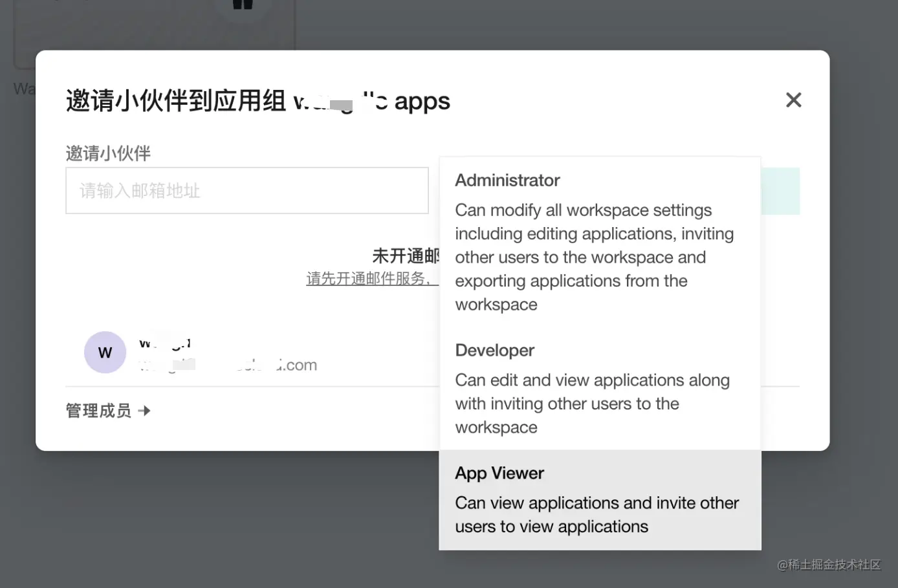
Task: Select the Developer role
Action: tap(494, 350)
